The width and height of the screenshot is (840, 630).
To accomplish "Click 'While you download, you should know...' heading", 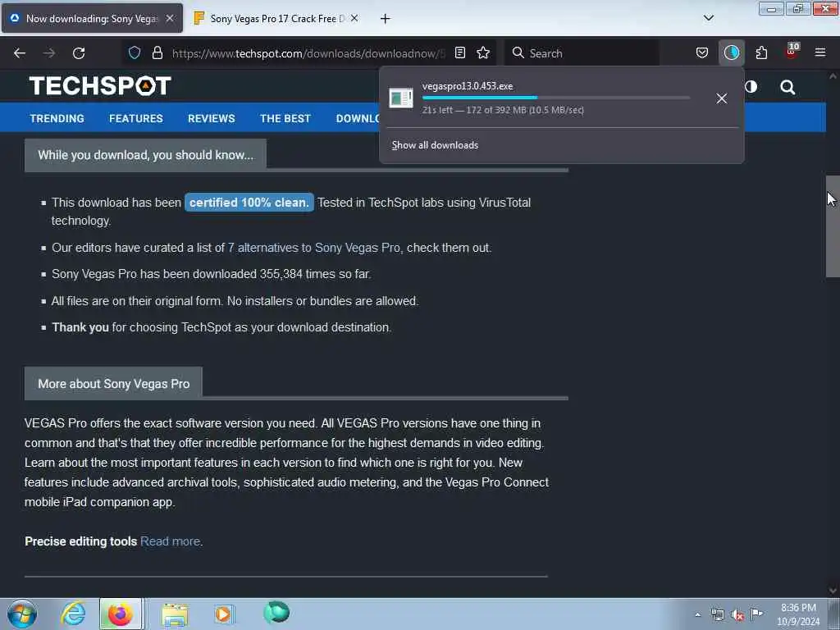I will [x=146, y=155].
